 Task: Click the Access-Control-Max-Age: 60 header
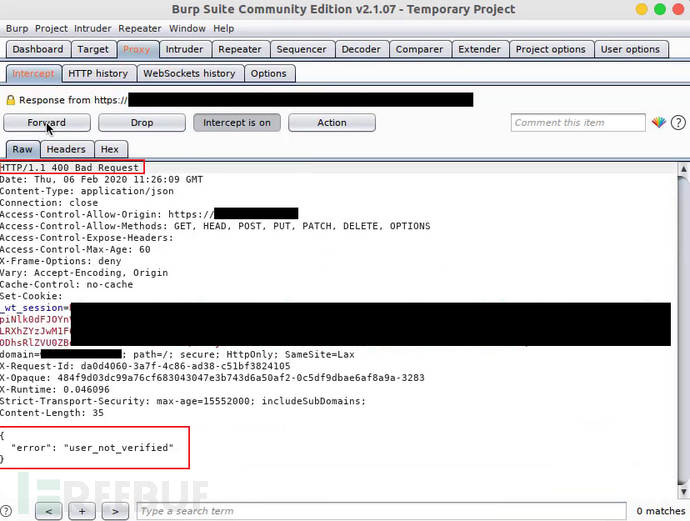[x=75, y=249]
